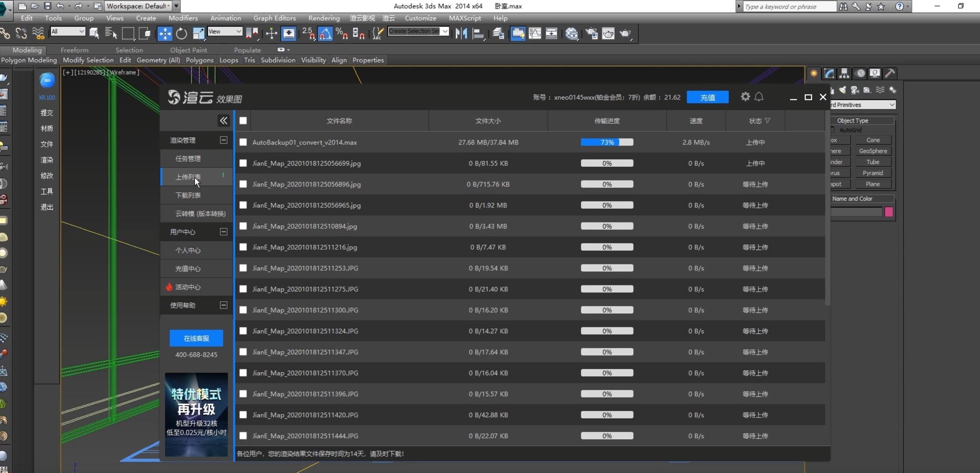Image resolution: width=980 pixels, height=473 pixels.
Task: Click the pink object color swatch
Action: tap(888, 212)
